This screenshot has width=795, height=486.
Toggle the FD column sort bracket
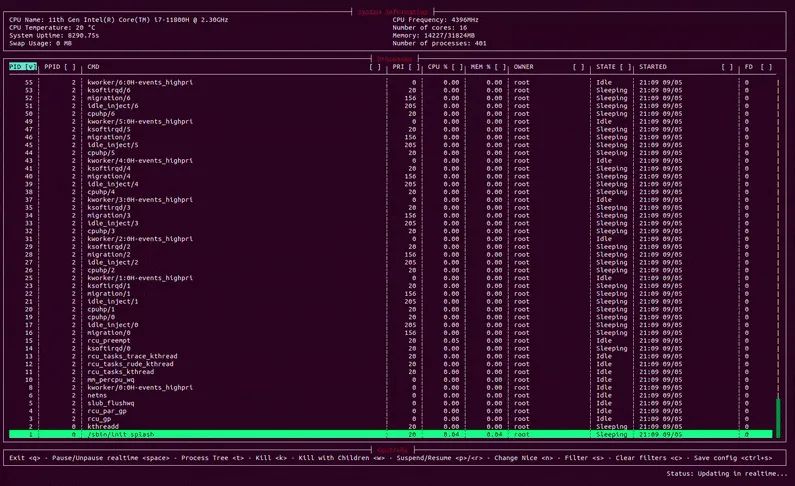tap(766, 67)
